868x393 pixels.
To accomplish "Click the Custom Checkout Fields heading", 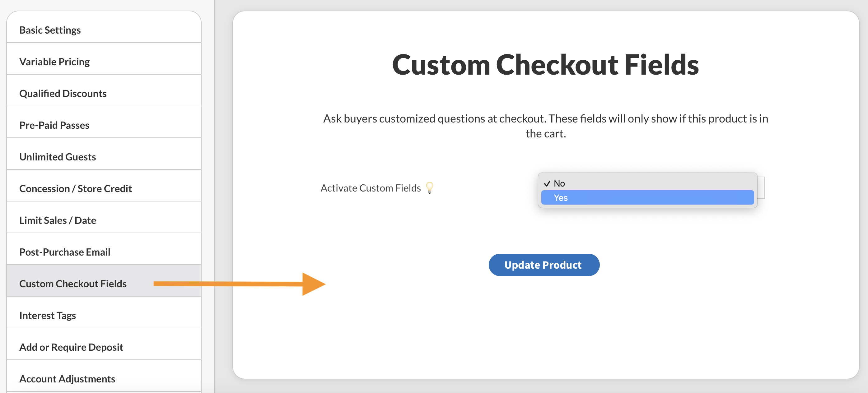I will tap(545, 64).
